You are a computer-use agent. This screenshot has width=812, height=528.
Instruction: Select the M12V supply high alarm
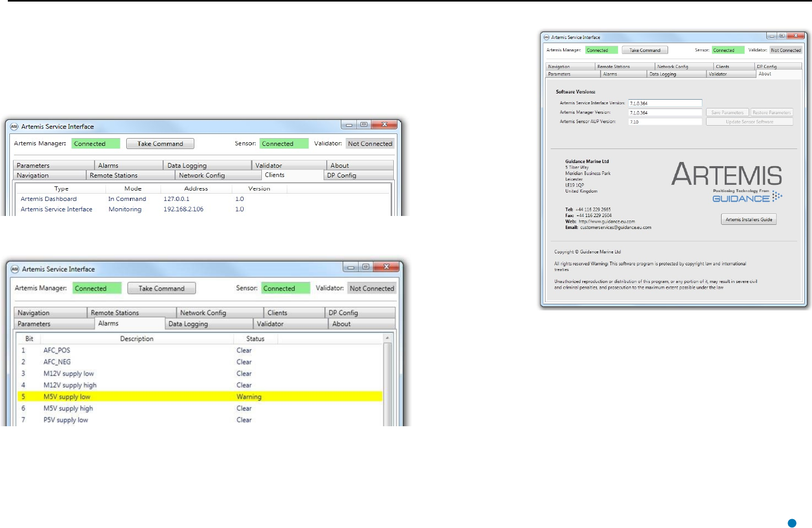click(200, 385)
